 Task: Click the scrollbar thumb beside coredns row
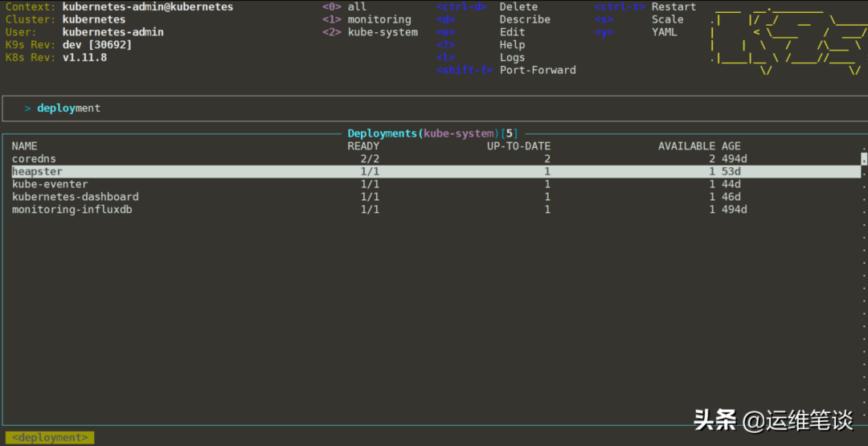pyautogui.click(x=864, y=159)
